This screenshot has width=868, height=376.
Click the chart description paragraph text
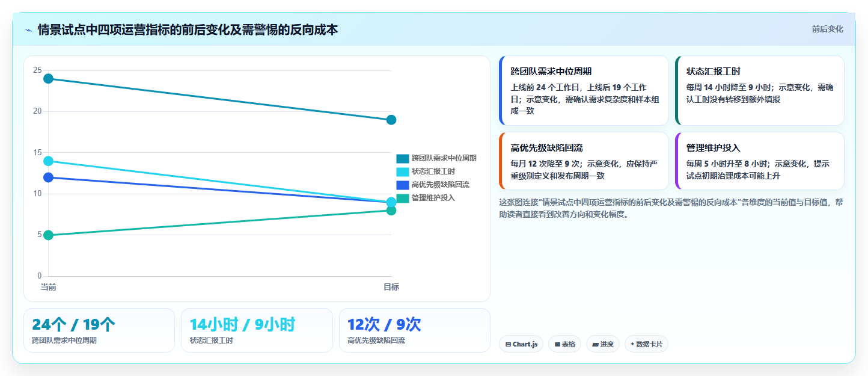[x=671, y=208]
